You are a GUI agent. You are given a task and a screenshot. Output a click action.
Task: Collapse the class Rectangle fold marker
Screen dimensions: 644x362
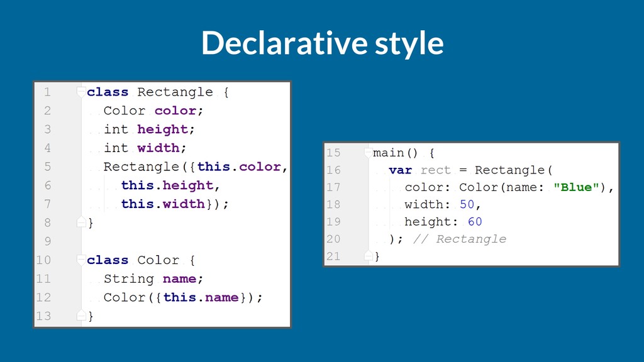[x=81, y=92]
